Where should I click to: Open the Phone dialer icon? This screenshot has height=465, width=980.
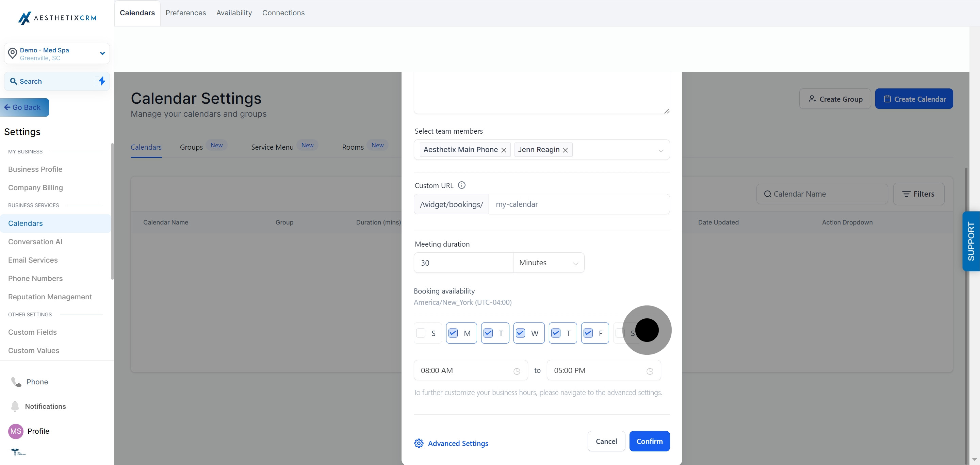(x=16, y=382)
